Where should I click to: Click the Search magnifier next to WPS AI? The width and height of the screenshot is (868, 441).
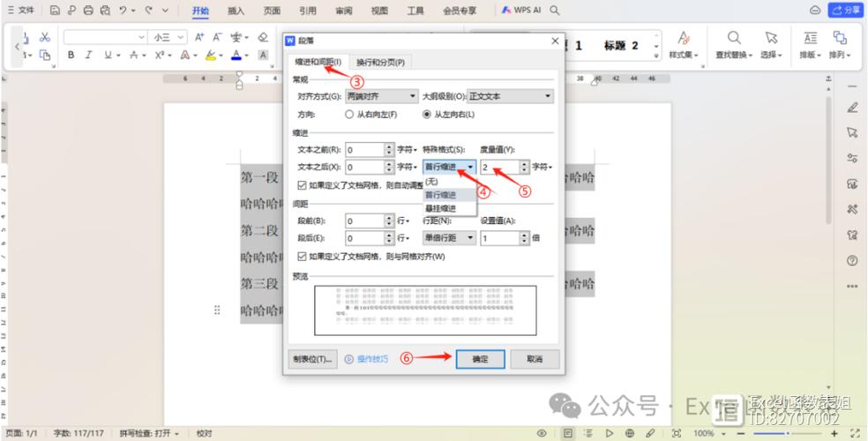pyautogui.click(x=555, y=10)
